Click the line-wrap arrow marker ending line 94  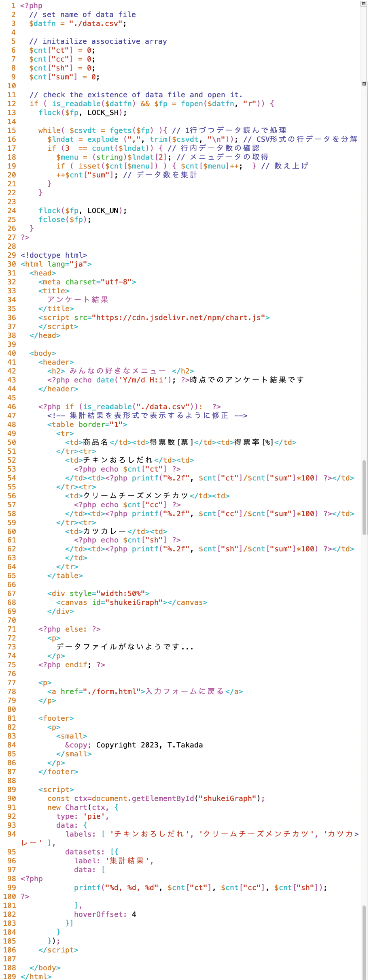[356, 834]
